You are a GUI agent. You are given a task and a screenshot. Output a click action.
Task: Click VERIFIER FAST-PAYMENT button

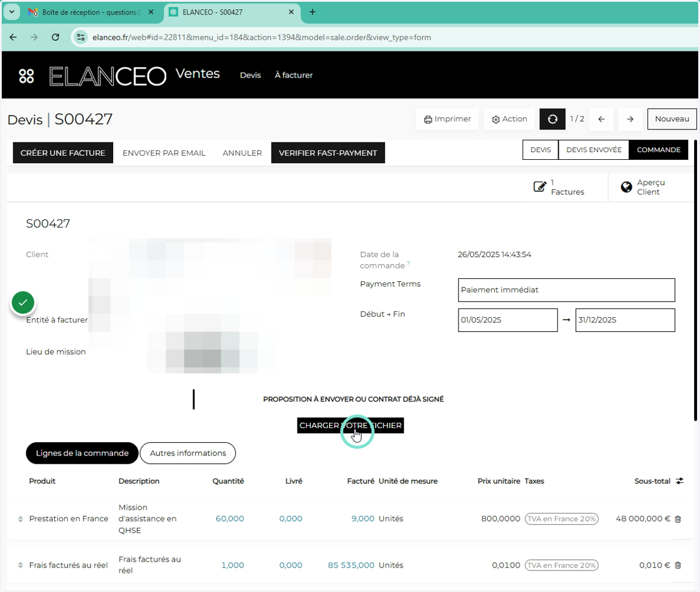(328, 153)
